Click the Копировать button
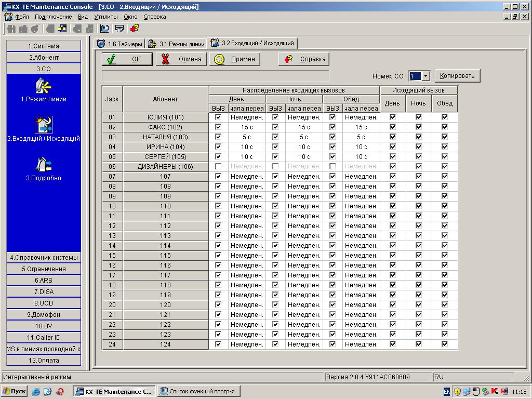The width and height of the screenshot is (532, 399). click(x=457, y=76)
